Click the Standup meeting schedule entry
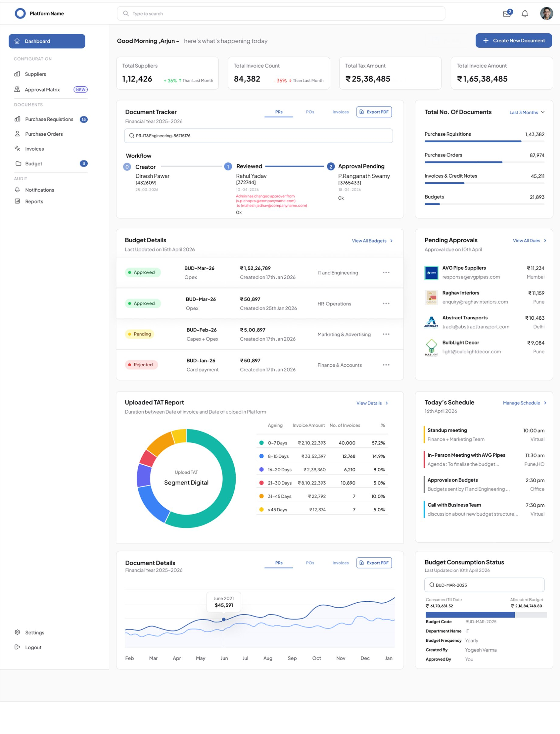560x734 pixels. [484, 434]
